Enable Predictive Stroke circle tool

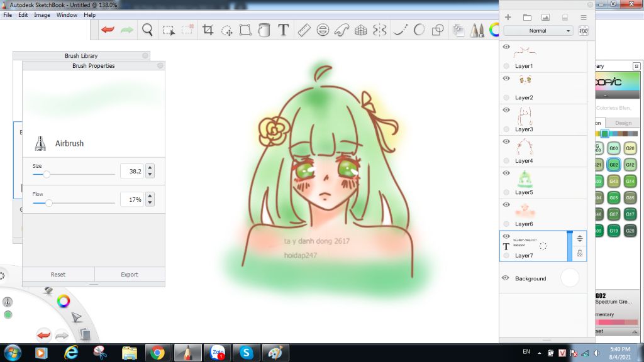click(419, 30)
